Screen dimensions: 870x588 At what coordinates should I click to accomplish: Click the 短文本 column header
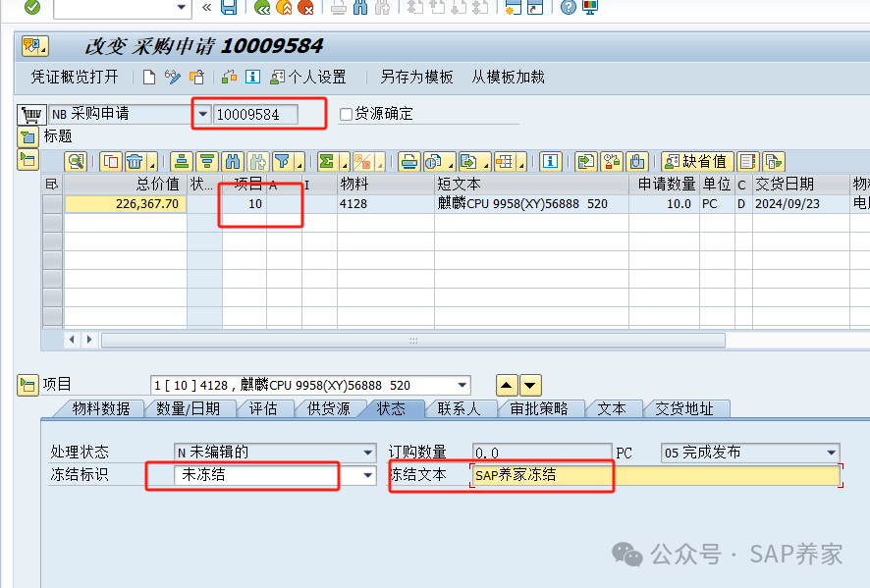[531, 185]
